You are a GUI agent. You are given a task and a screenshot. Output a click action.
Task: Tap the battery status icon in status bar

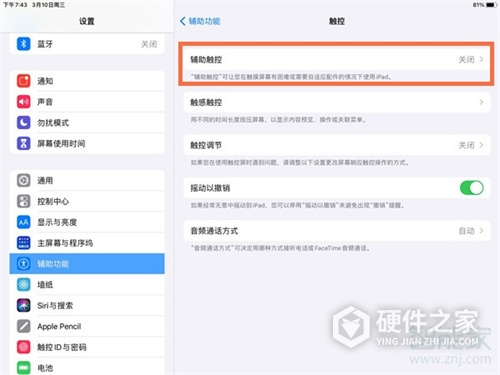pos(492,5)
